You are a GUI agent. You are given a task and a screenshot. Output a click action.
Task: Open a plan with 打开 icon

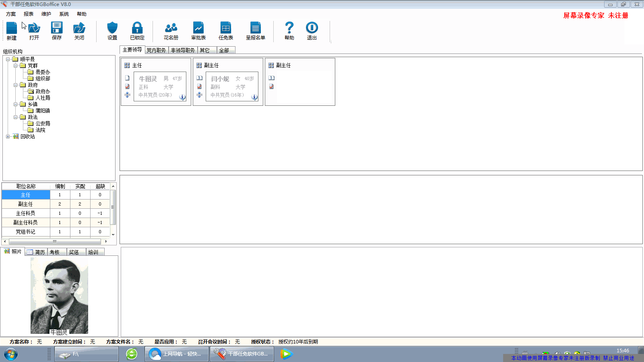[x=34, y=29]
